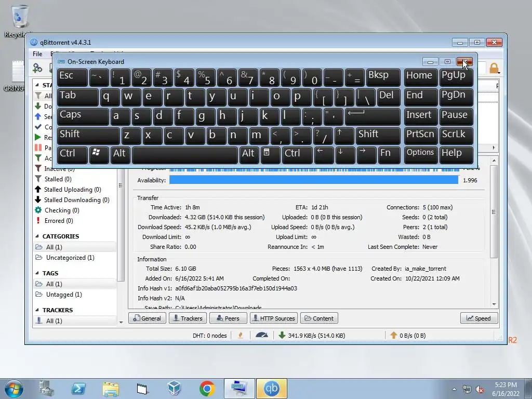The image size is (532, 399).
Task: Switch to the General tab
Action: tap(147, 318)
